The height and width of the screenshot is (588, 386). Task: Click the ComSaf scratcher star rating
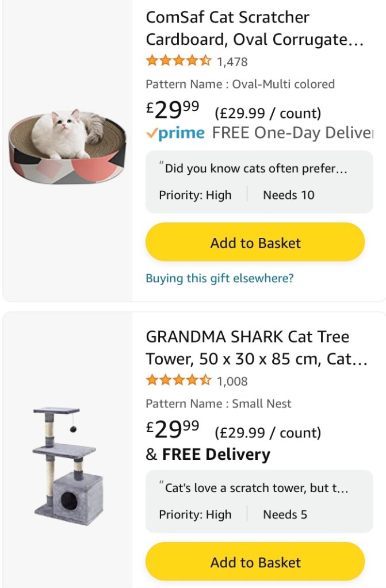click(178, 60)
